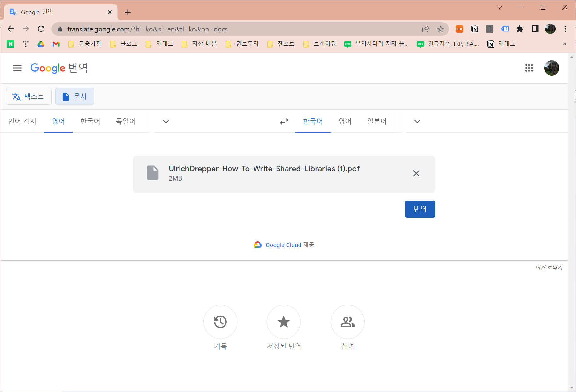The width and height of the screenshot is (576, 392).
Task: Open 연금저축, IRP, ISA bookmark
Action: pos(448,44)
